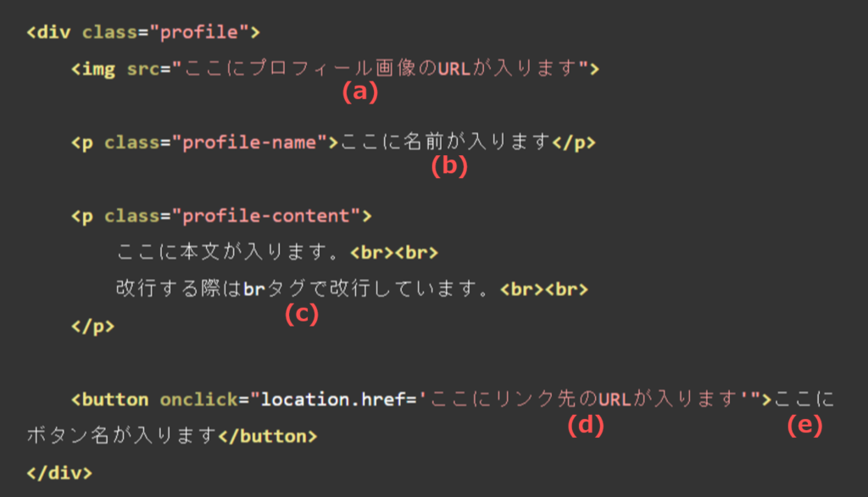Click the red (e) annotation label
Image resolution: width=868 pixels, height=497 pixels.
point(805,425)
